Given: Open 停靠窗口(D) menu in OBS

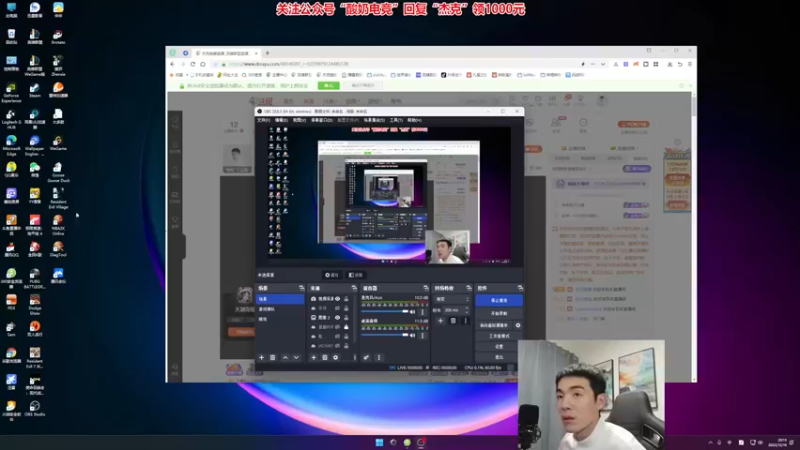Looking at the screenshot, I should (321, 120).
